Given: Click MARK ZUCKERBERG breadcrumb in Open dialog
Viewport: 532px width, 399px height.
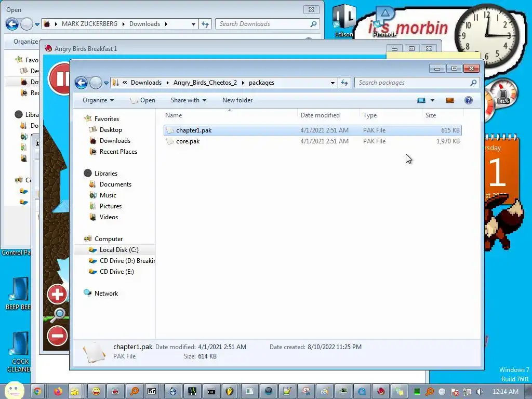Looking at the screenshot, I should click(89, 24).
